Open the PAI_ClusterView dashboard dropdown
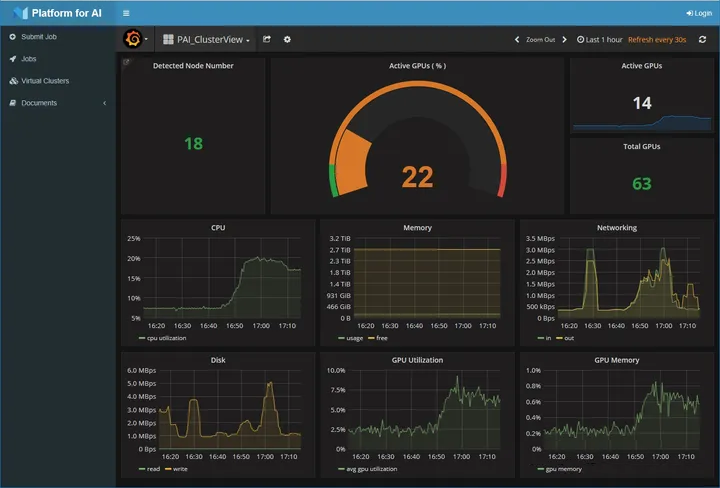Viewport: 720px width, 488px height. [206, 39]
